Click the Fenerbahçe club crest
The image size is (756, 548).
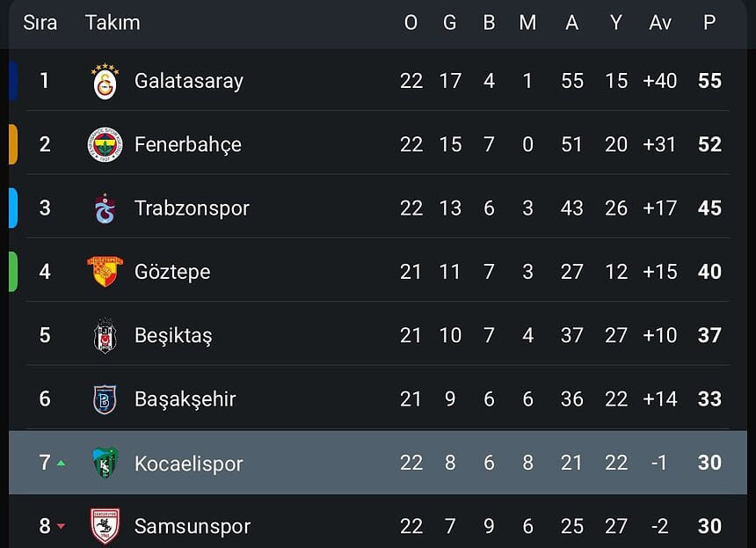[x=105, y=144]
